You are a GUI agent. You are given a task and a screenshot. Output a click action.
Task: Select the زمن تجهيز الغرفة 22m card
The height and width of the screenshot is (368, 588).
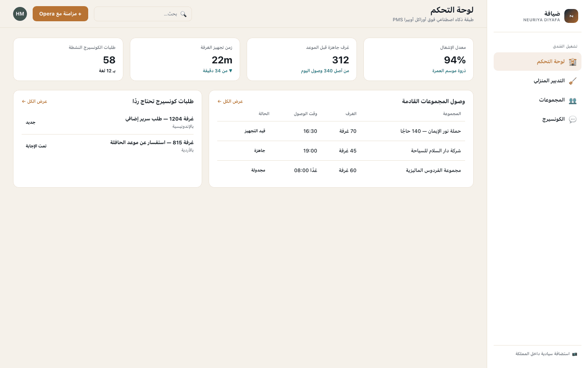click(x=185, y=59)
